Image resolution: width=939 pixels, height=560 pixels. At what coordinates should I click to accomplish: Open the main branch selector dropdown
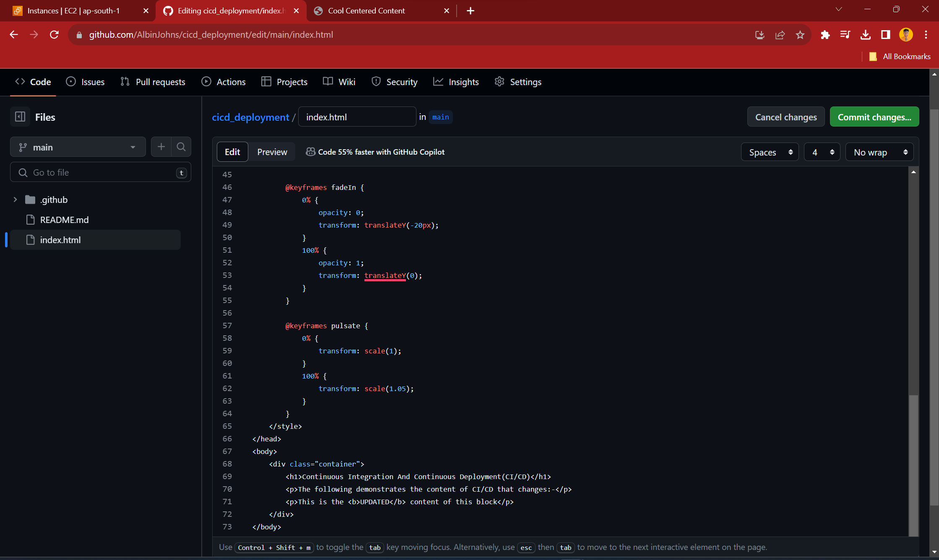click(x=78, y=147)
